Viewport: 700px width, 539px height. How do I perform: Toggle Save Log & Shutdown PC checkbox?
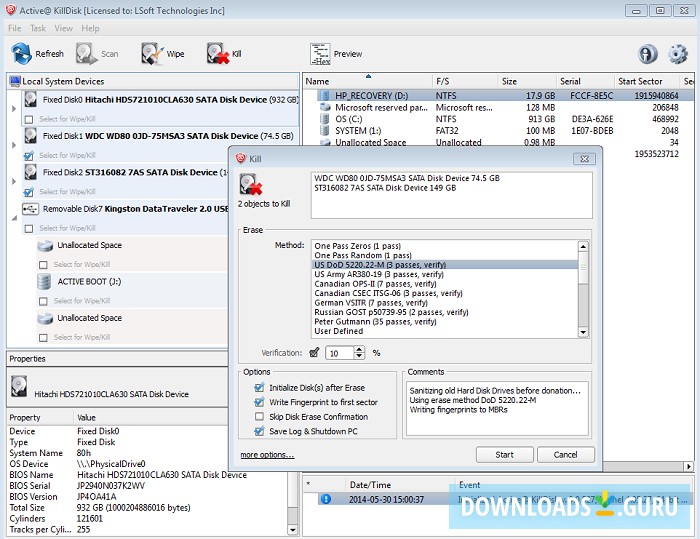(259, 431)
